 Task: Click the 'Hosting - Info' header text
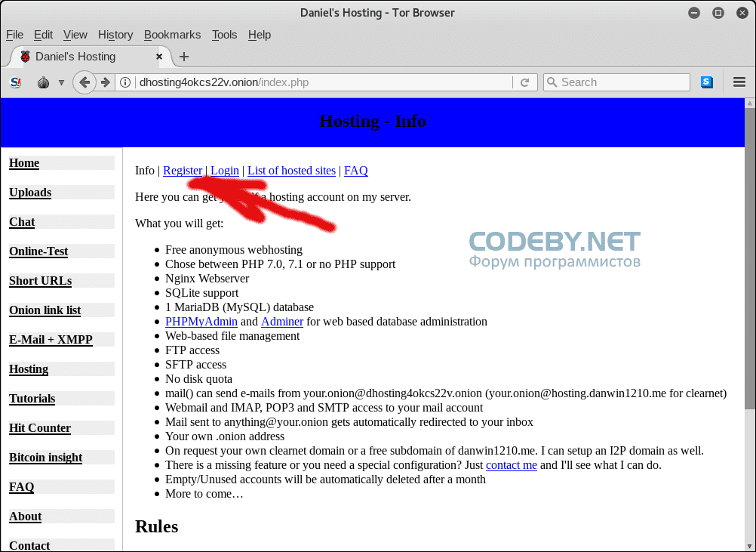pos(373,121)
